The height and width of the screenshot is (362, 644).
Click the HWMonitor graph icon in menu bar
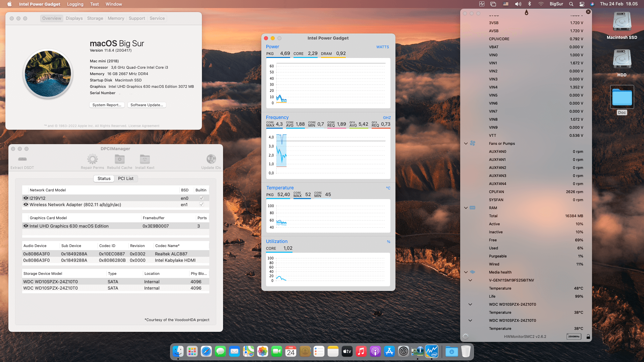[x=482, y=4]
